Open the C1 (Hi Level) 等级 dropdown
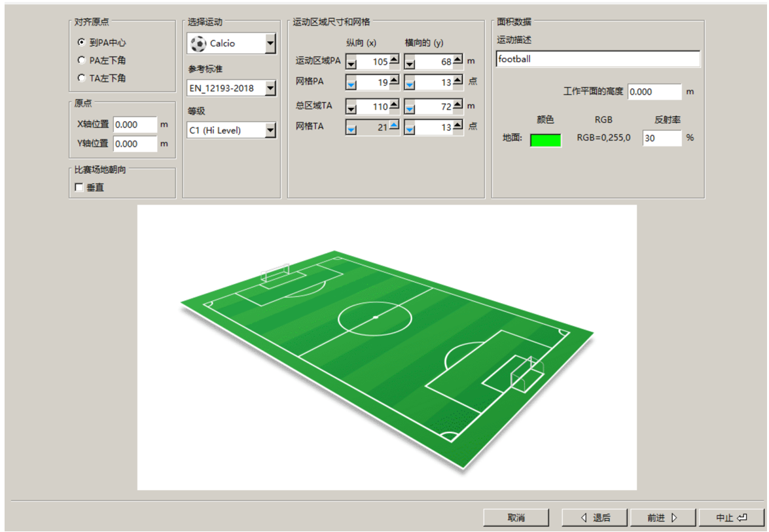The width and height of the screenshot is (769, 532). tap(270, 130)
